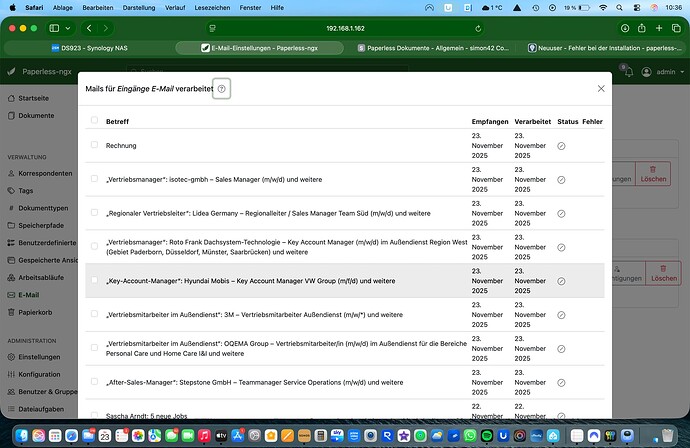The image size is (690, 448).
Task: Close the processed mails dialog with the X
Action: click(601, 88)
